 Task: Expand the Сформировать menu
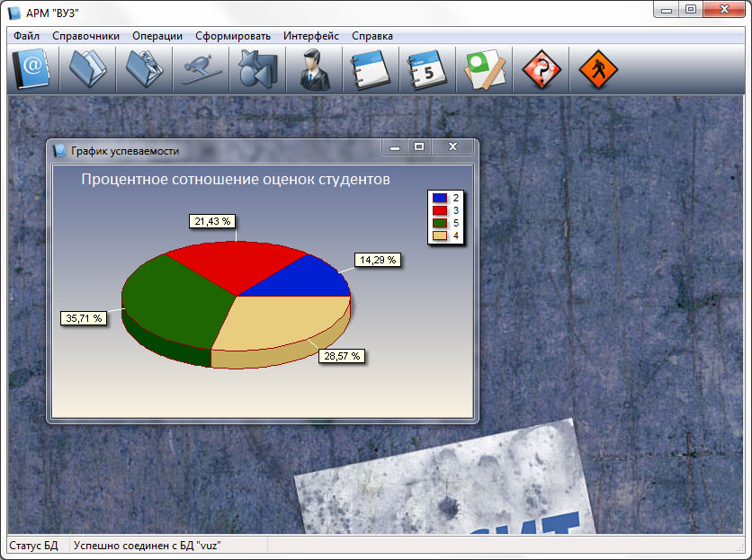coord(232,36)
